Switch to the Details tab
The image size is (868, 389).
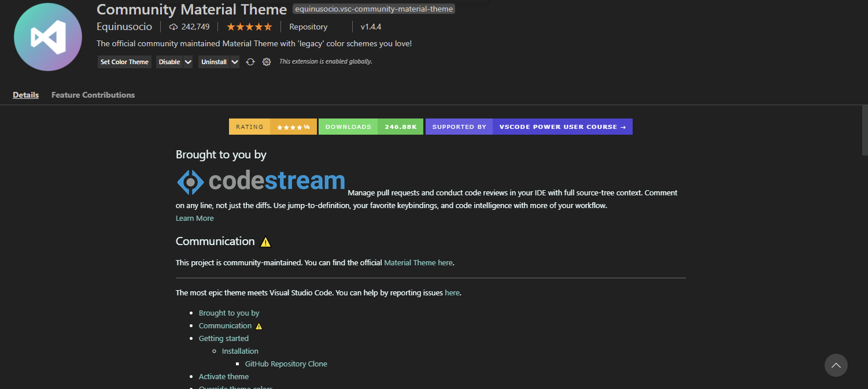click(26, 95)
